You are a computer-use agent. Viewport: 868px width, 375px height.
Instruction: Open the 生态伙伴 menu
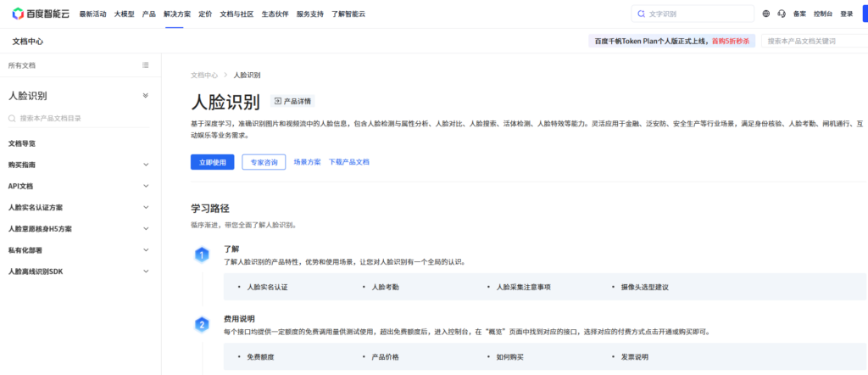click(275, 14)
